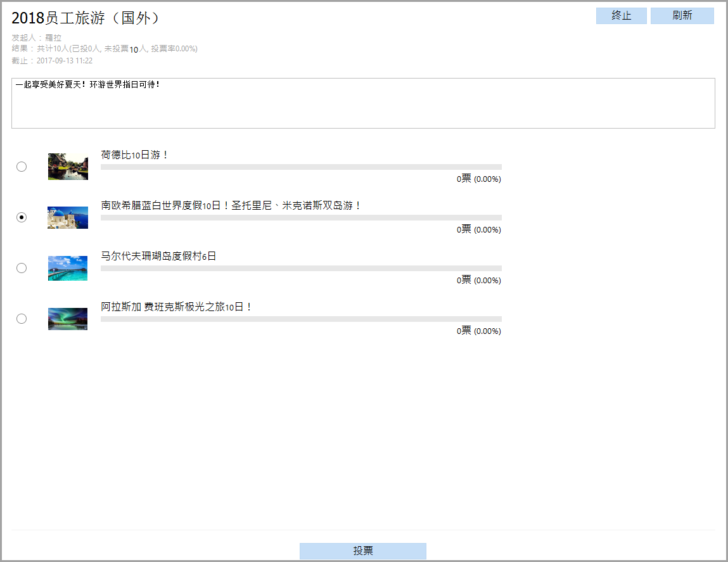
Task: Click the 阿拉斯加 费班克斯极光之旅10日 option title
Action: [x=177, y=307]
